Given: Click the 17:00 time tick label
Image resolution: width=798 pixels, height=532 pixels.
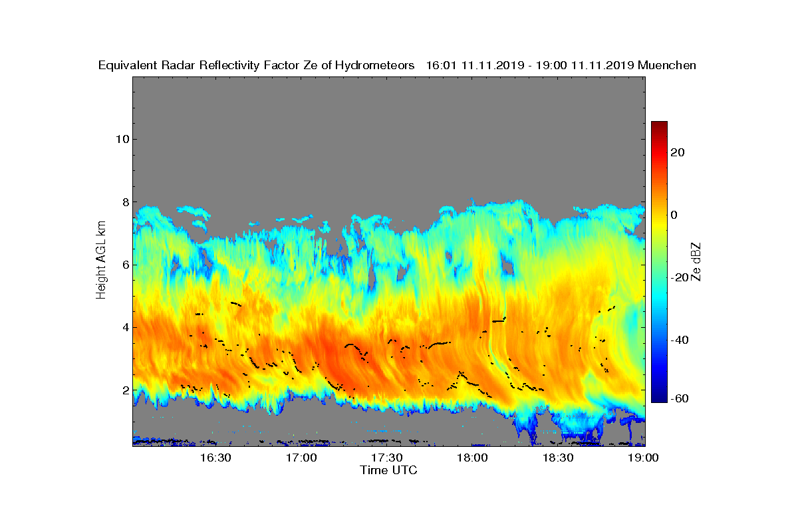Looking at the screenshot, I should click(x=301, y=458).
